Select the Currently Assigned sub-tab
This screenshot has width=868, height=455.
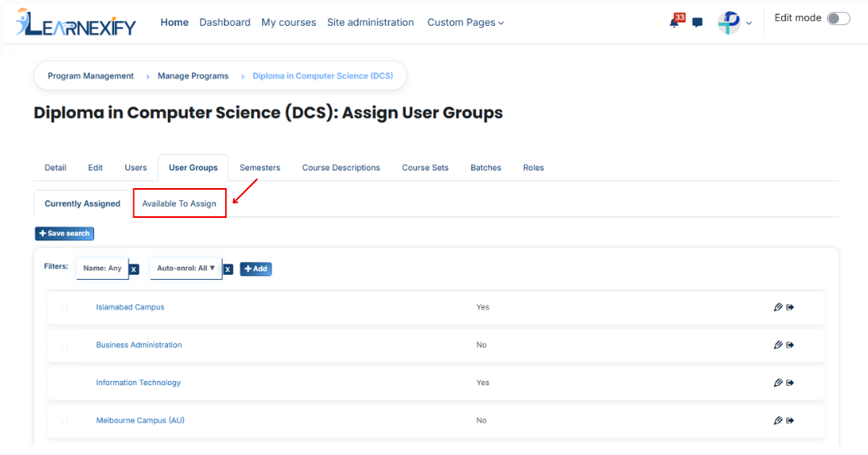[83, 203]
